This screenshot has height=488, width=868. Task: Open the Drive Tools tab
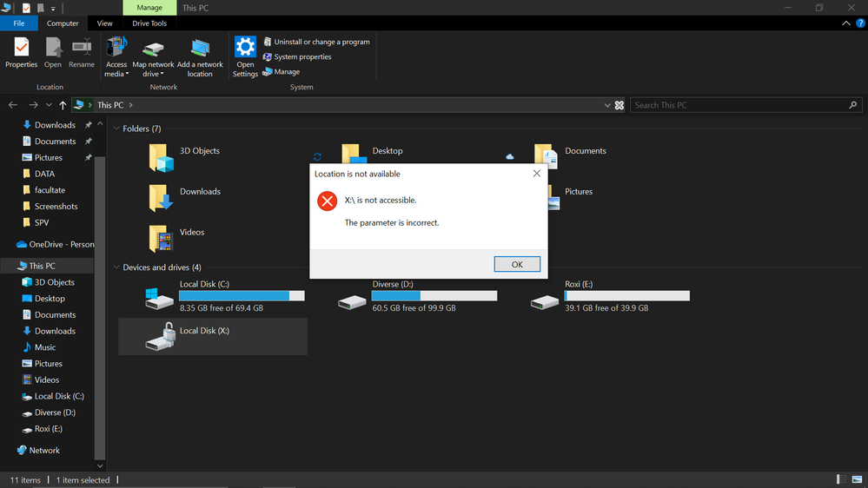tap(149, 23)
